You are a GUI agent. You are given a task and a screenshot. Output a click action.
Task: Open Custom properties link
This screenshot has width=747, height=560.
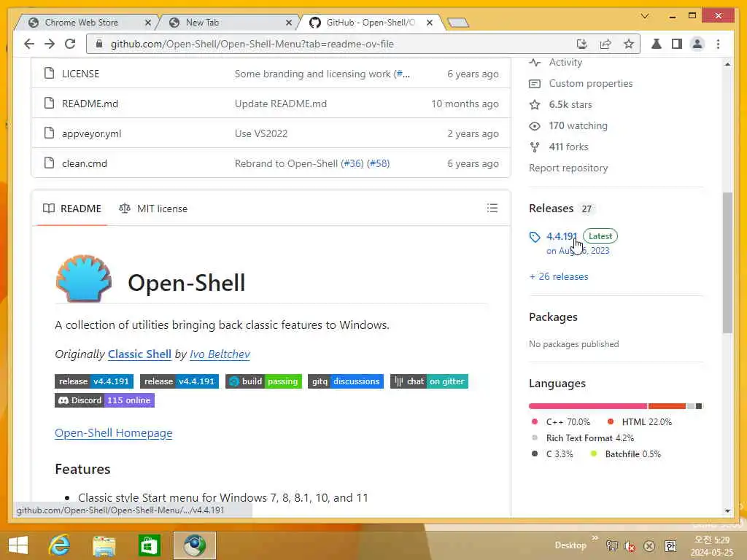pos(591,83)
